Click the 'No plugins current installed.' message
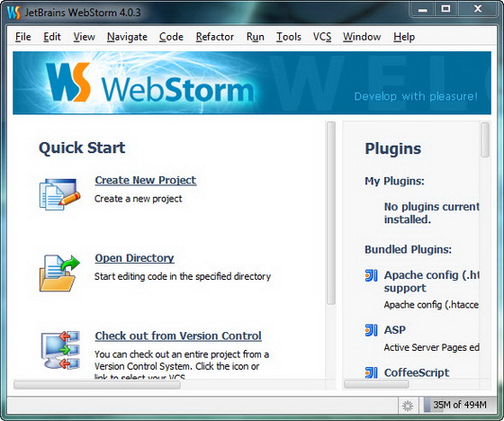The height and width of the screenshot is (421, 504). point(431,213)
